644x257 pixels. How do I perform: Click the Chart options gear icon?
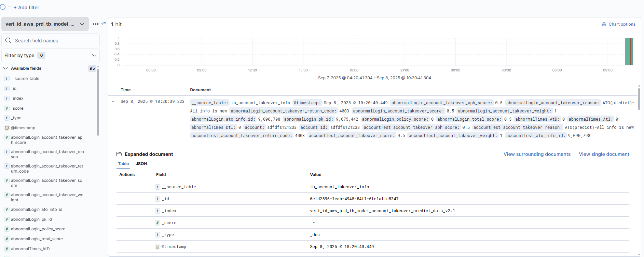pyautogui.click(x=604, y=24)
